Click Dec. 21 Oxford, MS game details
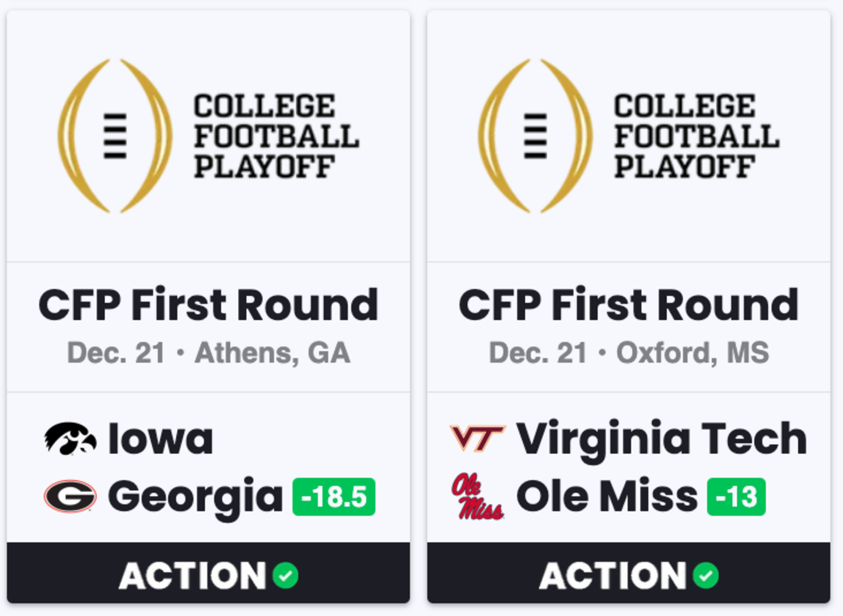The image size is (843, 616). (x=629, y=353)
